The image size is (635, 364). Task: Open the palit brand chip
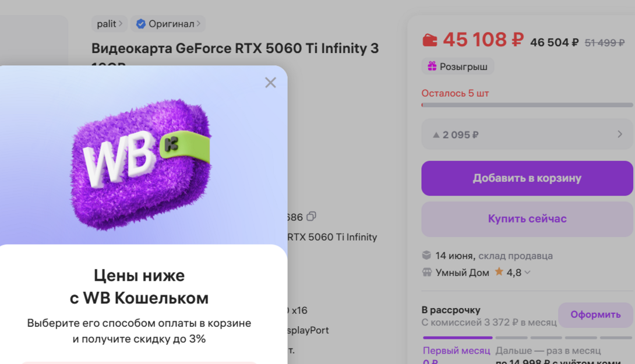pyautogui.click(x=109, y=24)
